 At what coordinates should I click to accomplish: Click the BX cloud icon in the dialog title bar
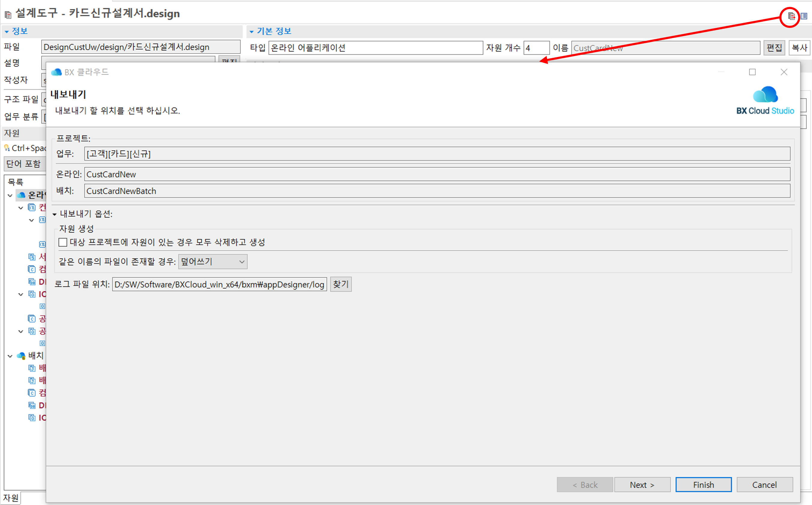tap(56, 72)
